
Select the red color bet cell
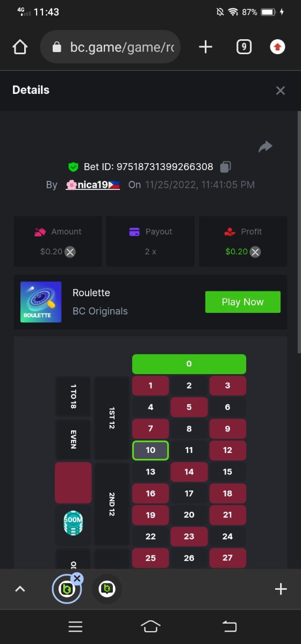pyautogui.click(x=73, y=483)
